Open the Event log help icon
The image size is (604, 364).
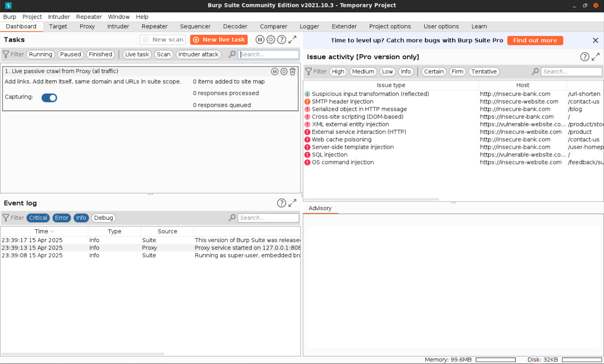coord(282,203)
